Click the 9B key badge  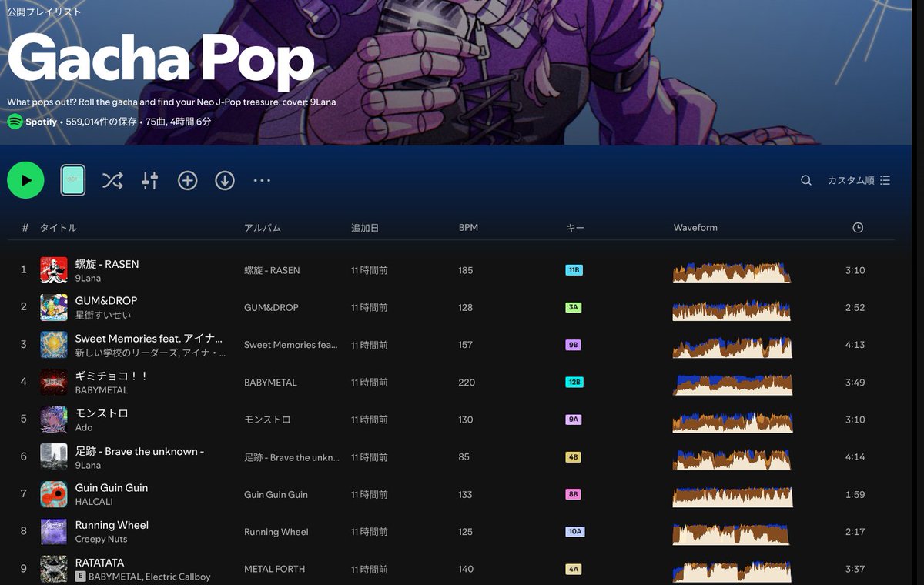point(573,345)
